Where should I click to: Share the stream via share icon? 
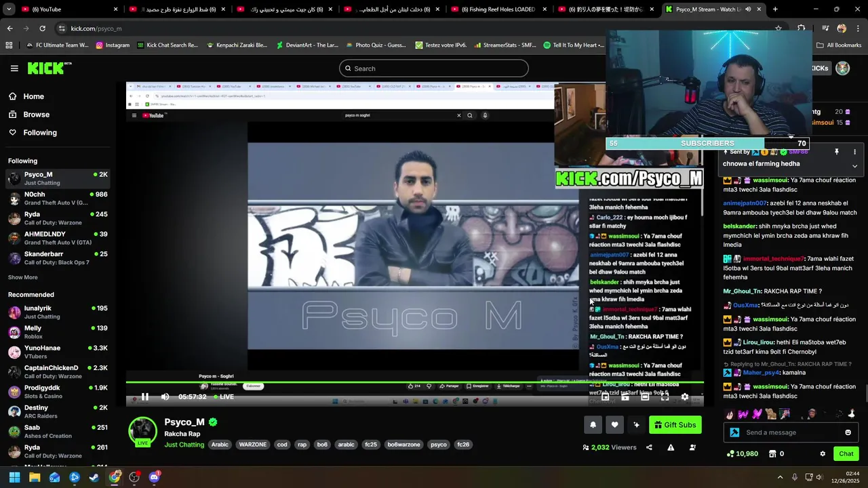coord(649,447)
